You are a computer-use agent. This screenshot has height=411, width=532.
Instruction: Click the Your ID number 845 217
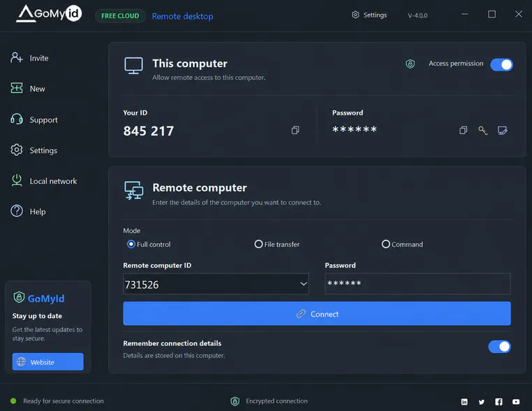(149, 131)
